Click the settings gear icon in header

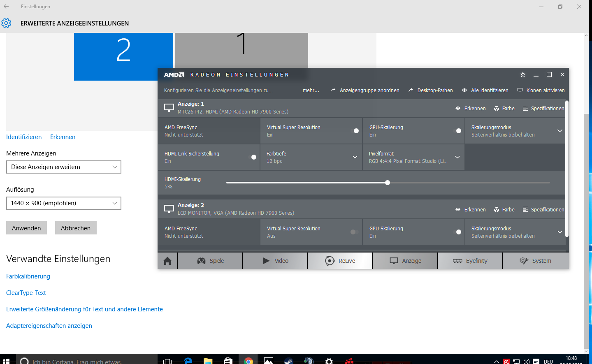coord(6,23)
